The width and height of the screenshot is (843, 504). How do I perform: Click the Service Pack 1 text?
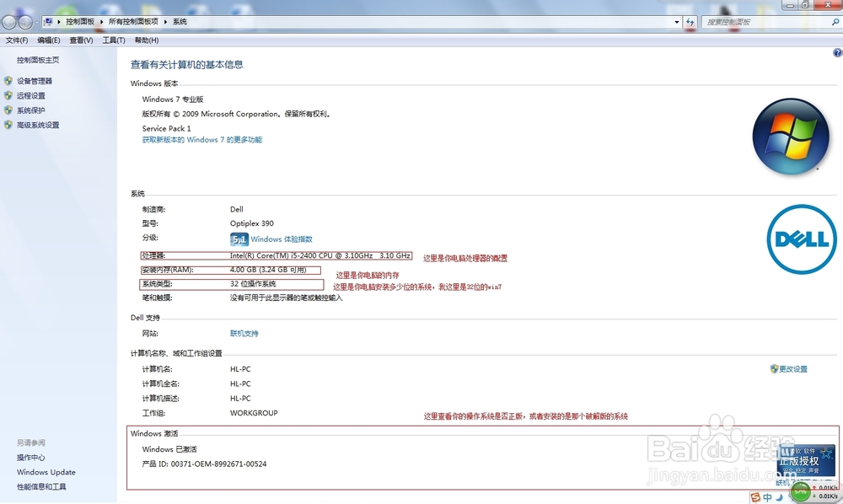(x=166, y=128)
